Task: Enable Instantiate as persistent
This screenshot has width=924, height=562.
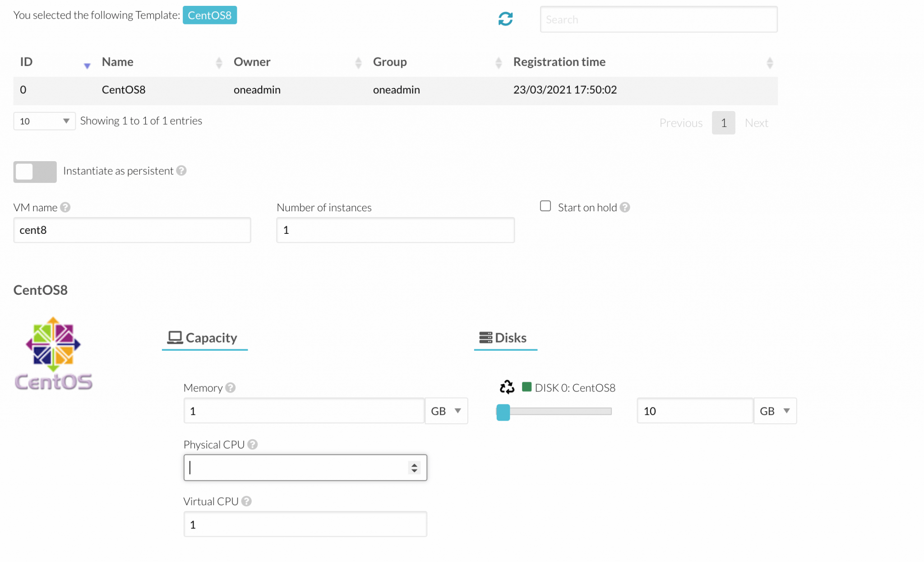Action: pyautogui.click(x=35, y=172)
